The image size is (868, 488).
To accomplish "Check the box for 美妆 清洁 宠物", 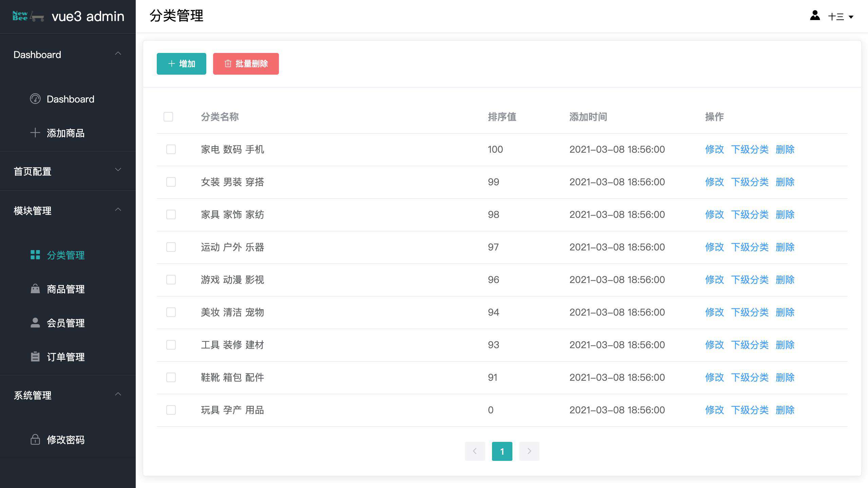I will (x=171, y=312).
